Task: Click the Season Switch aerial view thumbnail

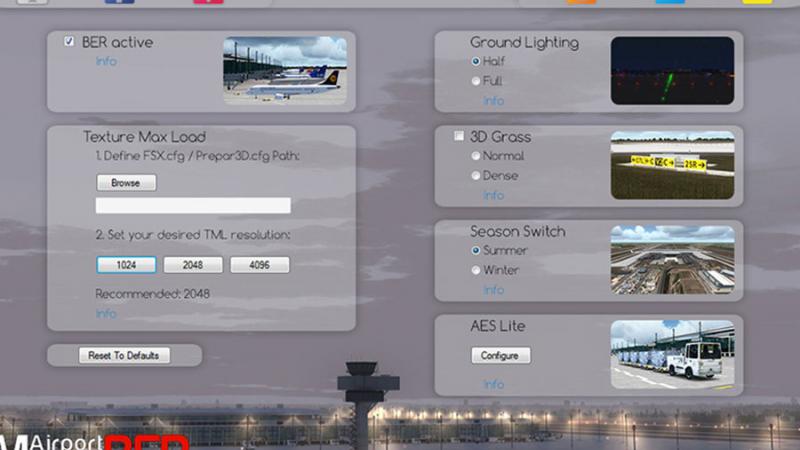Action: [672, 260]
